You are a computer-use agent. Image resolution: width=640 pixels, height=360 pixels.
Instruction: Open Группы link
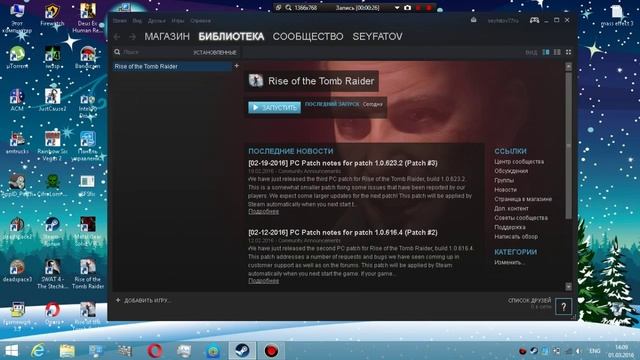click(x=504, y=180)
